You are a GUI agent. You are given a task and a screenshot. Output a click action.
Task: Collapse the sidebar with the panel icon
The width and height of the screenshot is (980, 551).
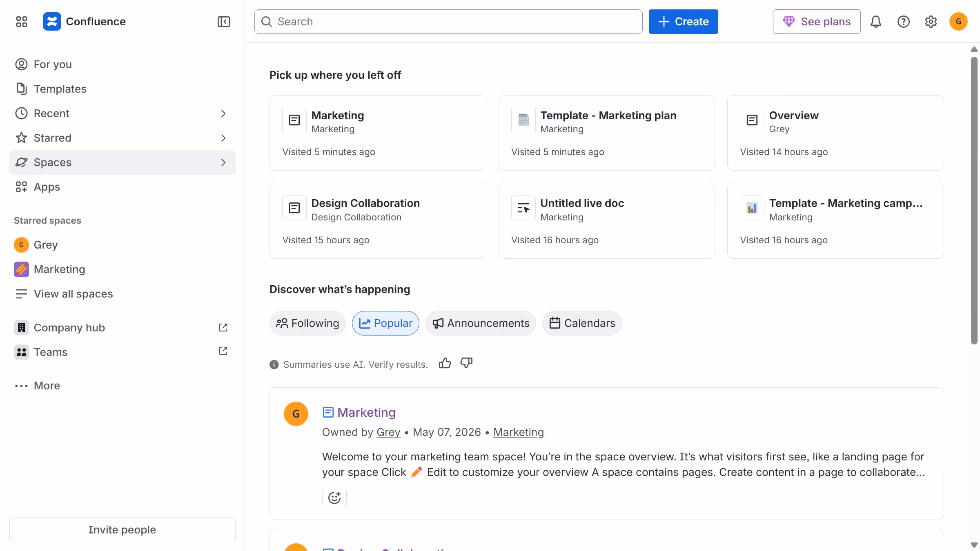[223, 22]
